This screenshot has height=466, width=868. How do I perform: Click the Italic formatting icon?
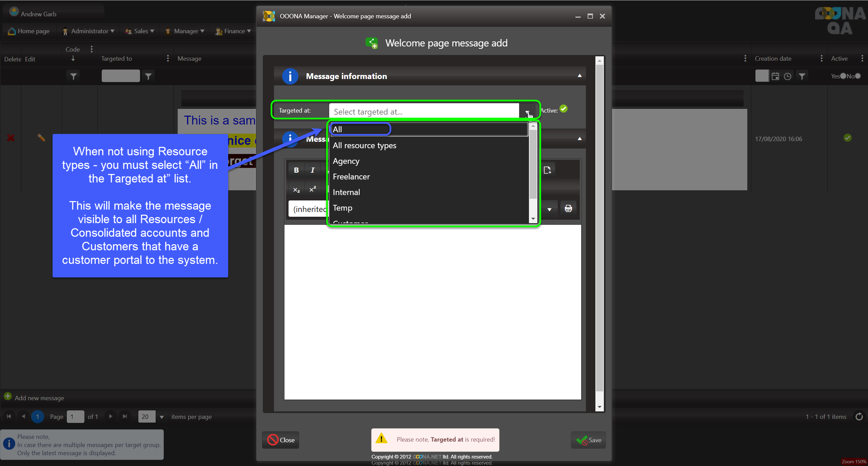(313, 170)
